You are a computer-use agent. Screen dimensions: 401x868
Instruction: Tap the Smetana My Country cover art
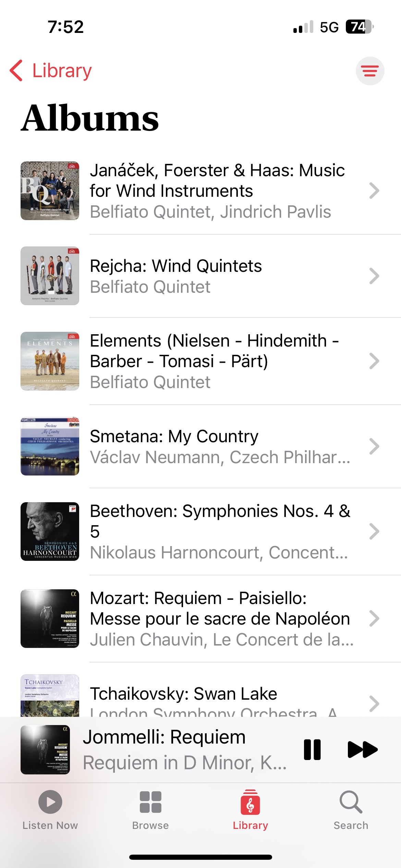coord(50,446)
